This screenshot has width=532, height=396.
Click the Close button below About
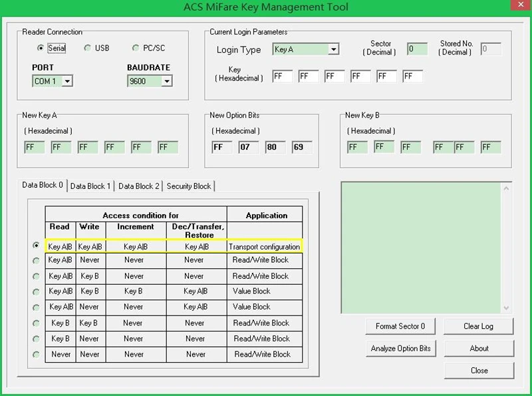[x=479, y=371]
